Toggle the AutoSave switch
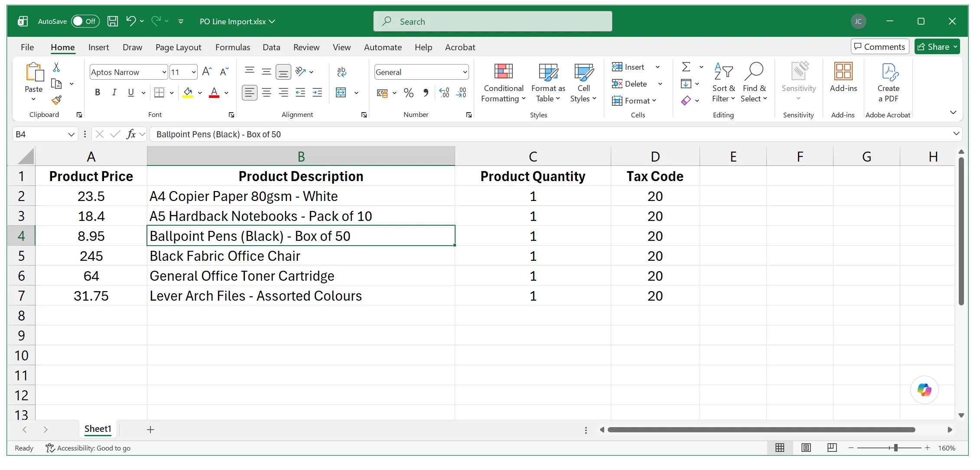This screenshot has width=980, height=470. tap(85, 21)
